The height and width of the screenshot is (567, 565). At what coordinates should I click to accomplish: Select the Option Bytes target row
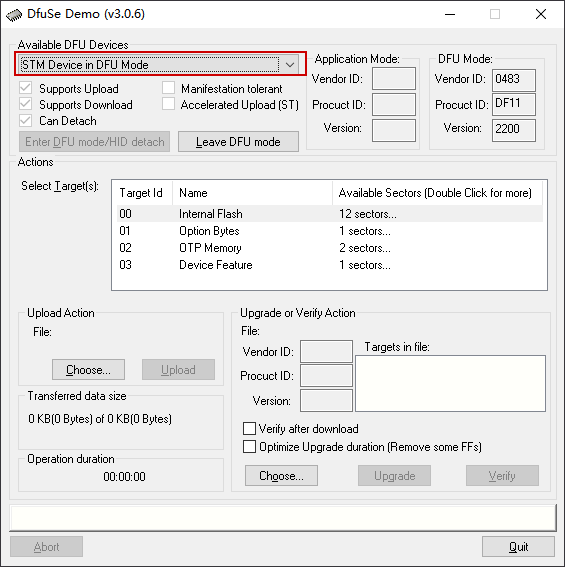330,231
